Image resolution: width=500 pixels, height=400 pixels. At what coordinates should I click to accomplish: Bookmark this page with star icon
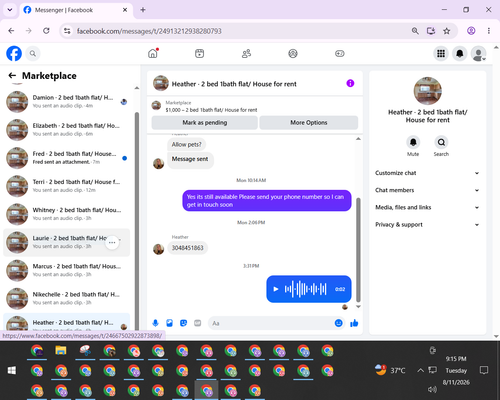447,31
